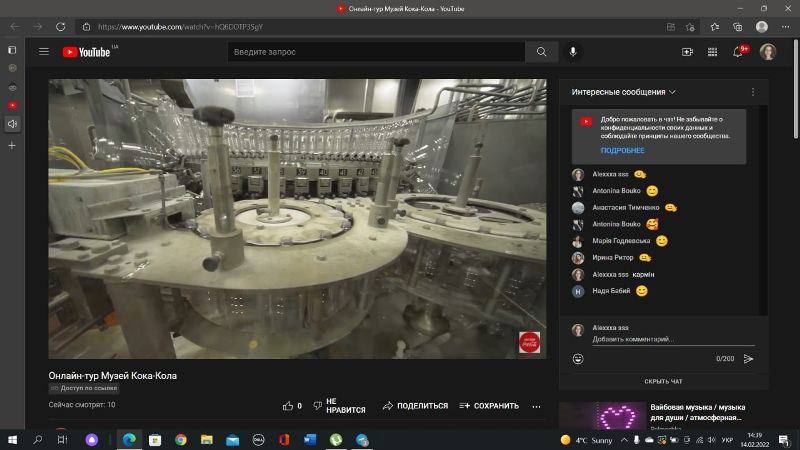Image resolution: width=800 pixels, height=450 pixels.
Task: Click the YouTube logo to go home
Action: coord(87,52)
